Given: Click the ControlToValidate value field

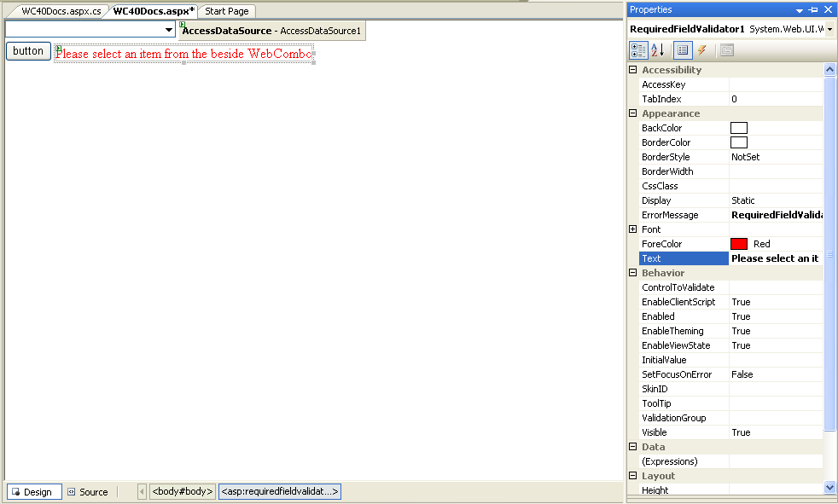Looking at the screenshot, I should click(x=775, y=287).
